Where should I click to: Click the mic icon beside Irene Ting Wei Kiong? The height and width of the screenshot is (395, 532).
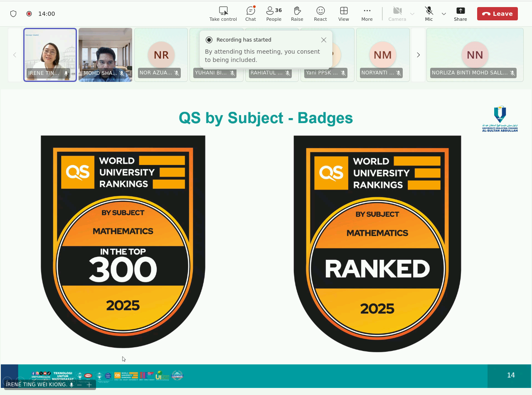pyautogui.click(x=71, y=385)
